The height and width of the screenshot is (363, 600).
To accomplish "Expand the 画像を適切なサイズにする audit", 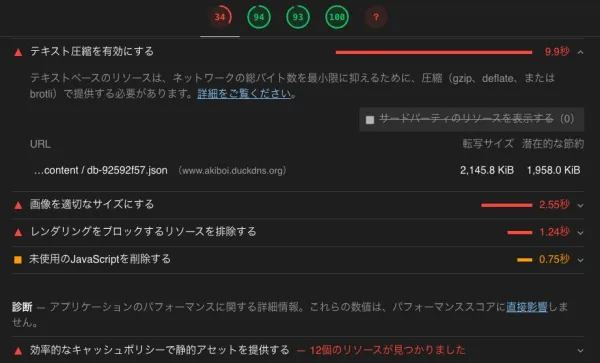I will [580, 205].
